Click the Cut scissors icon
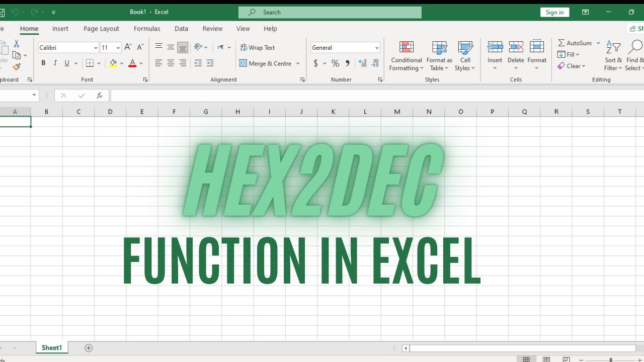This screenshot has width=644, height=362. coord(17,44)
